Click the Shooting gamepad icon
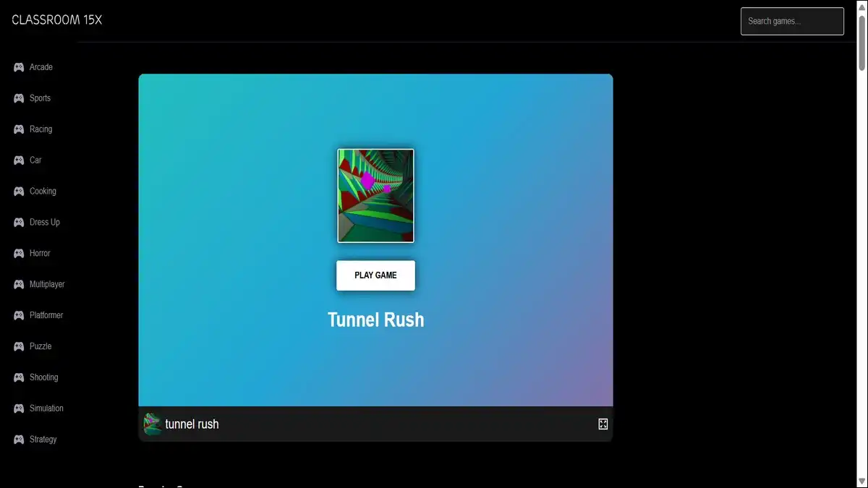Screen dimensions: 868x488 pyautogui.click(x=19, y=378)
